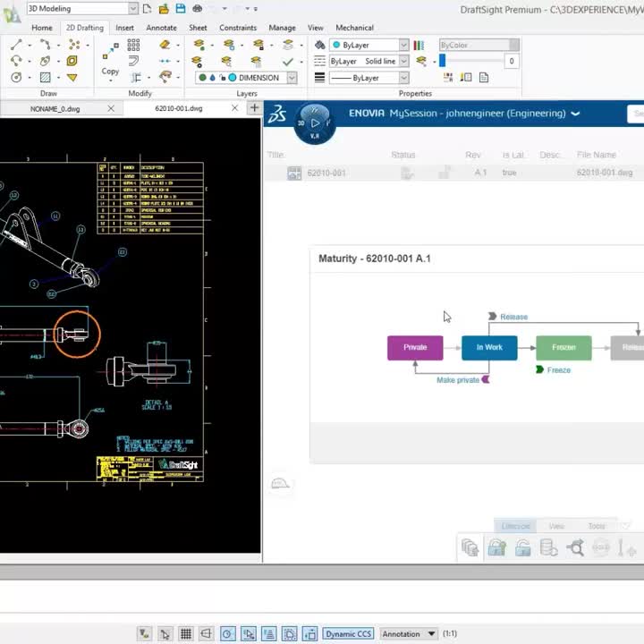This screenshot has width=644, height=644.
Task: Toggle Grid display in status bar
Action: click(186, 634)
